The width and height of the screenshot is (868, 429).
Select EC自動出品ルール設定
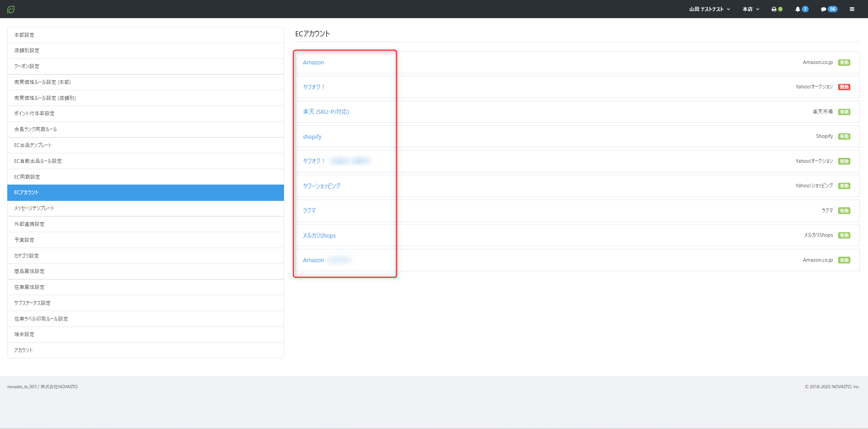coord(145,161)
